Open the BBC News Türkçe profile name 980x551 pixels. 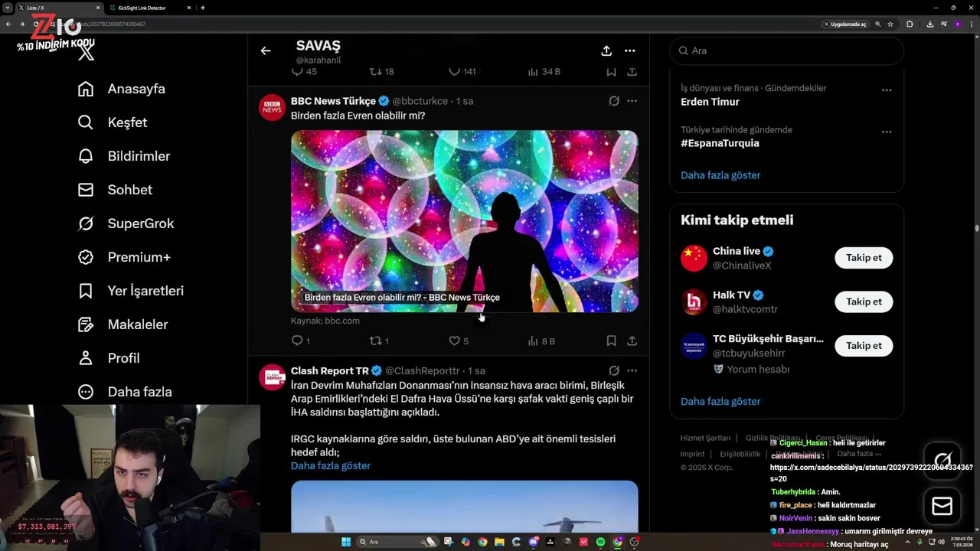pyautogui.click(x=333, y=101)
